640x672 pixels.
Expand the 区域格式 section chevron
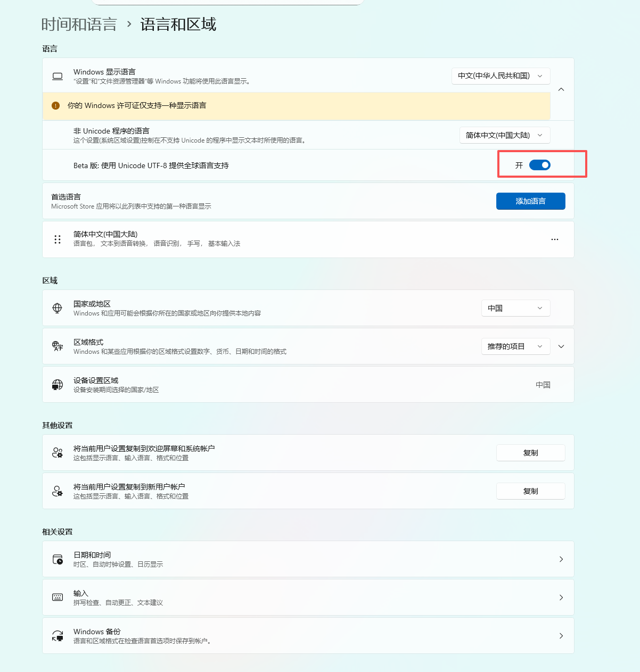(561, 346)
